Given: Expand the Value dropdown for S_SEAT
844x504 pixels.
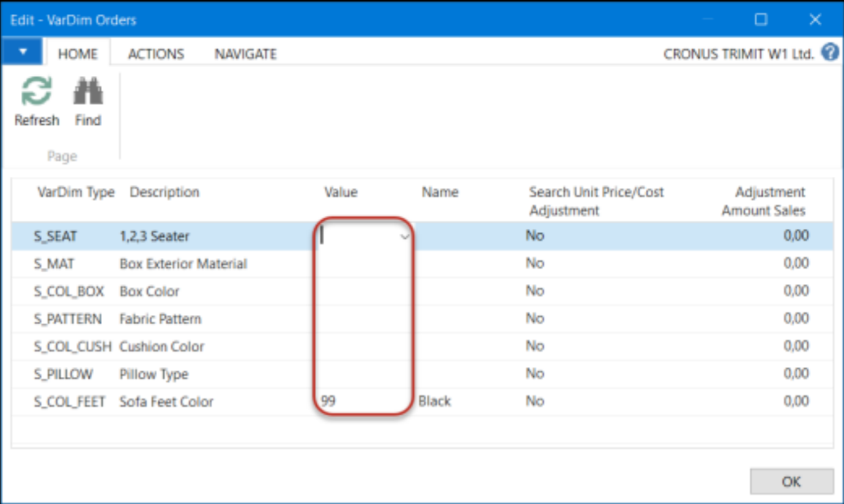Looking at the screenshot, I should (x=404, y=236).
